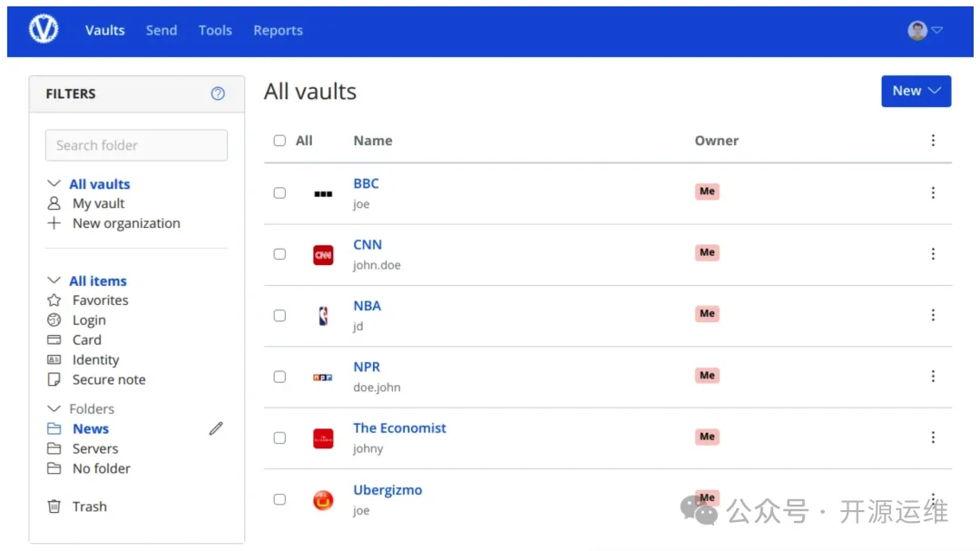
Task: Check the select All checkbox
Action: 279,141
